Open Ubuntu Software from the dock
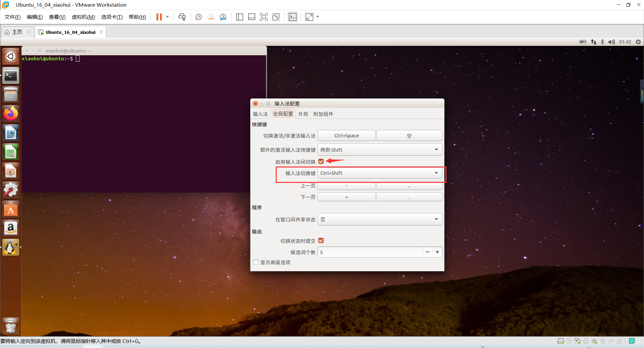644x348 pixels. [10, 209]
